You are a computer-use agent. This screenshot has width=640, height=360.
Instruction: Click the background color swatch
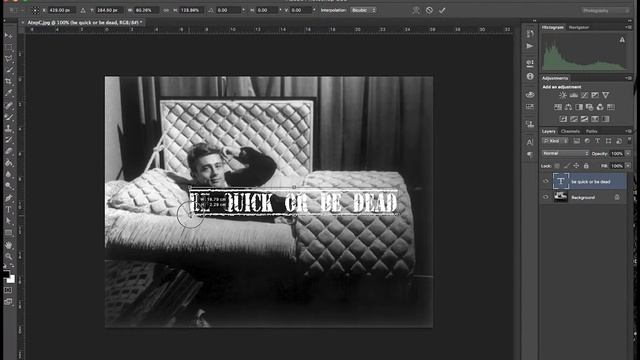11,279
